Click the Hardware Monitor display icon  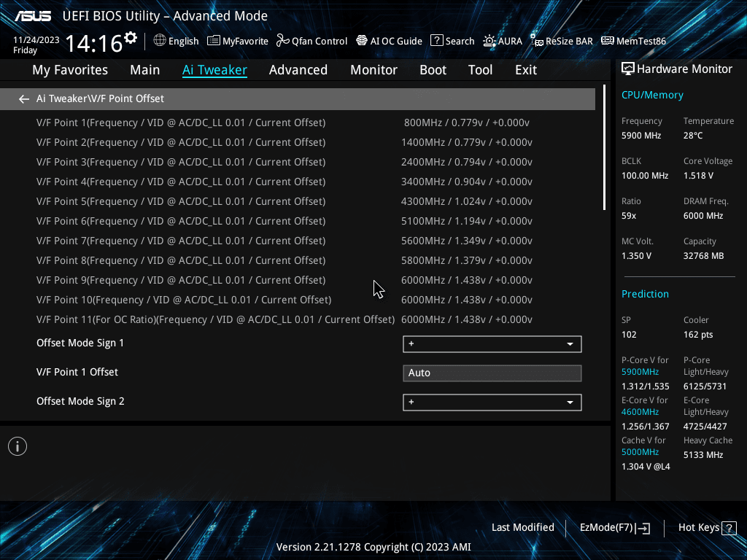628,69
